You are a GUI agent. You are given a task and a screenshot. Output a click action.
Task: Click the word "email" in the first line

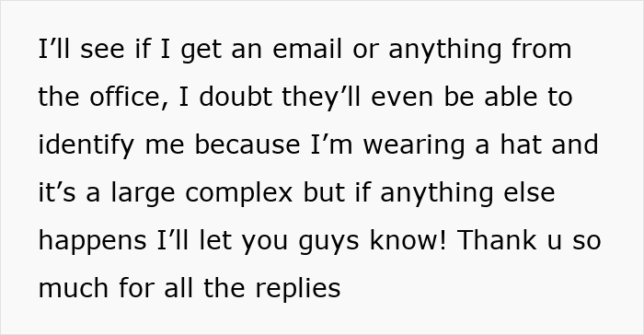click(x=306, y=49)
